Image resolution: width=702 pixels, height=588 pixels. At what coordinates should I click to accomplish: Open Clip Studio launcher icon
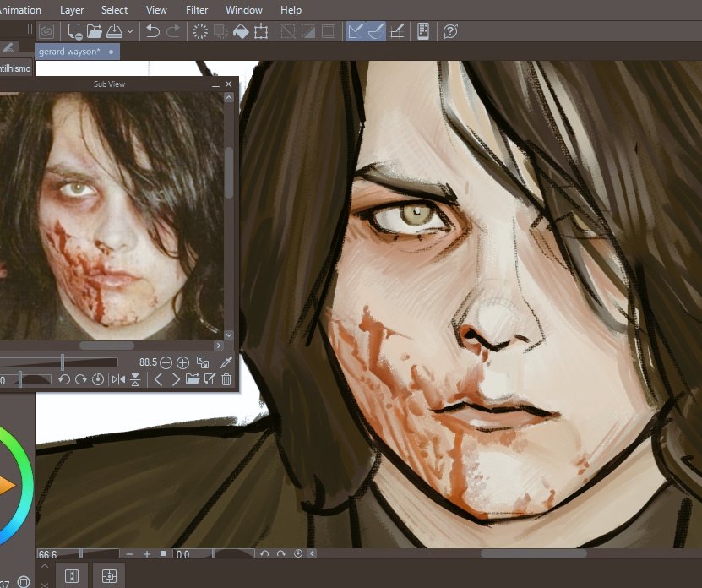point(46,31)
